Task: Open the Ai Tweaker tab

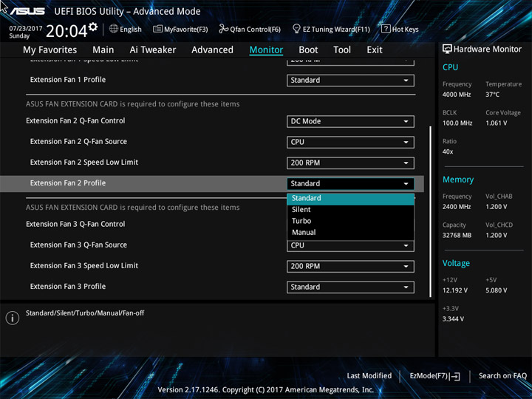Action: pyautogui.click(x=153, y=50)
